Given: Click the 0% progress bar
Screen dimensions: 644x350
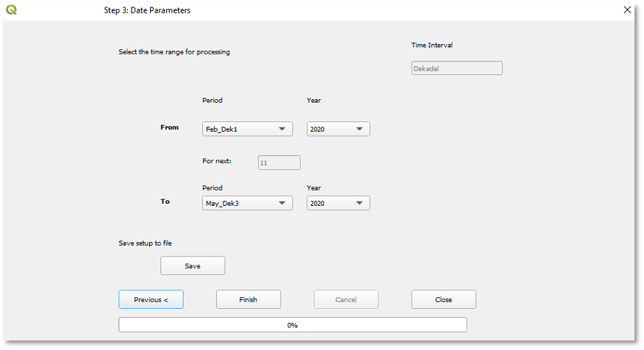Looking at the screenshot, I should click(293, 325).
